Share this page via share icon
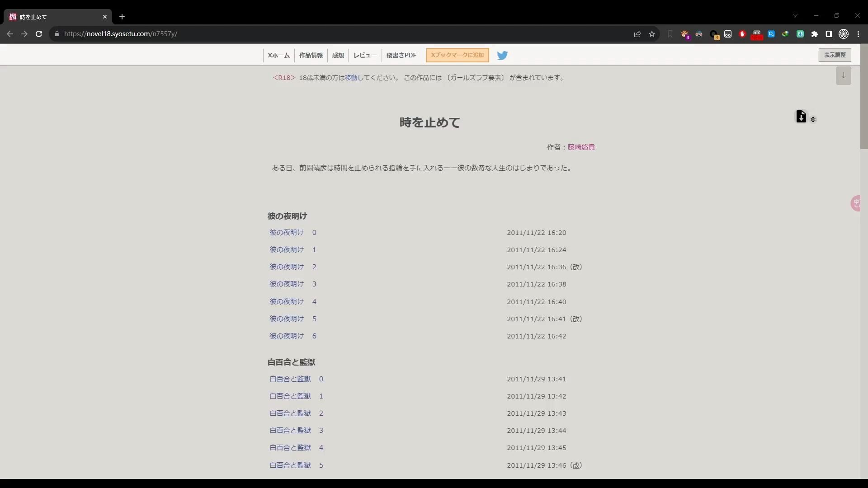The width and height of the screenshot is (868, 488). point(637,34)
